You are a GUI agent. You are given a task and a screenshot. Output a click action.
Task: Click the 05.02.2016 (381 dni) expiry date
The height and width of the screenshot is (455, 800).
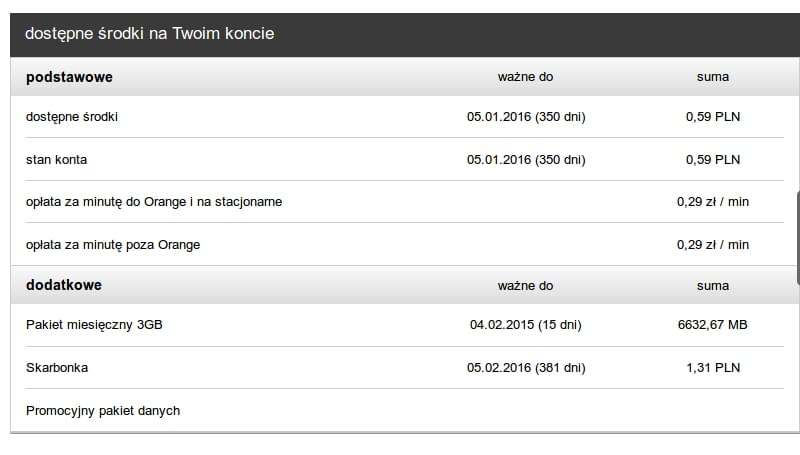coord(526,368)
